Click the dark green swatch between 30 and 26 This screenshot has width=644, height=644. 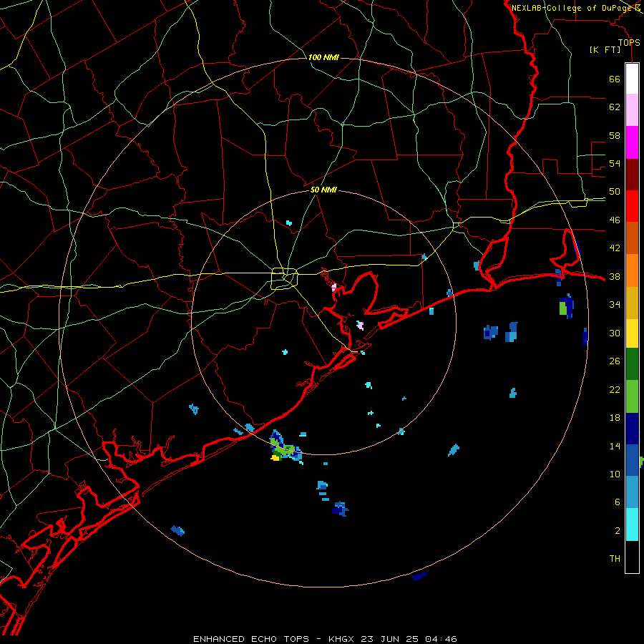[632, 364]
